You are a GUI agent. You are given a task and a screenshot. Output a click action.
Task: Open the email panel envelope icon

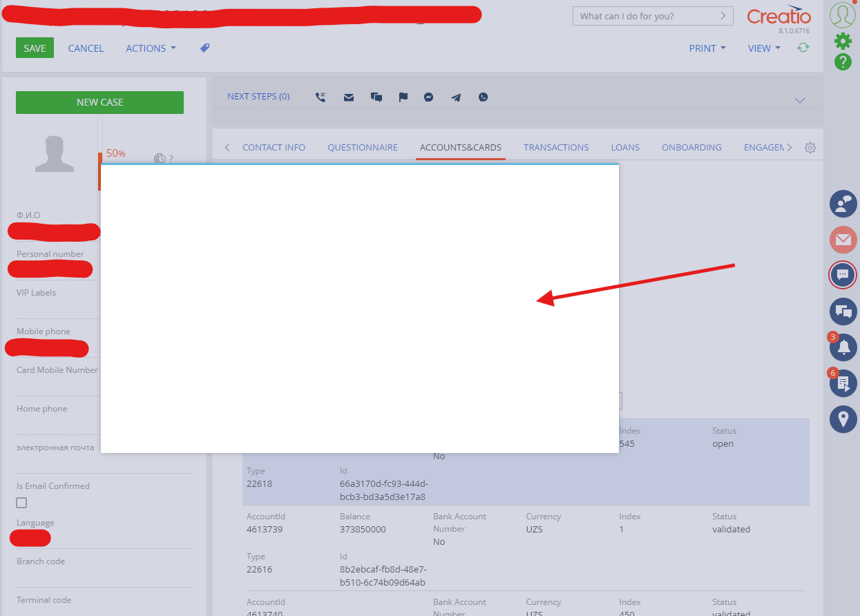(x=843, y=240)
